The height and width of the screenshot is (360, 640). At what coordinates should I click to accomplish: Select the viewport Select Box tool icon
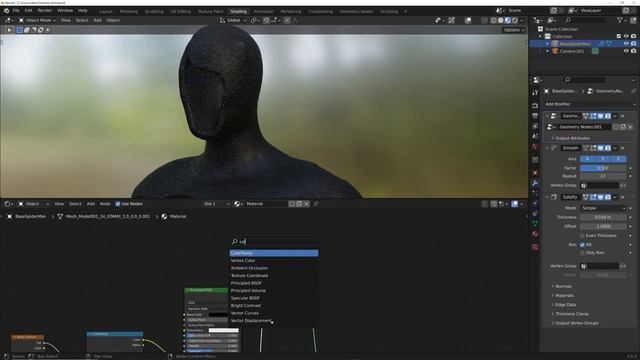point(20,30)
